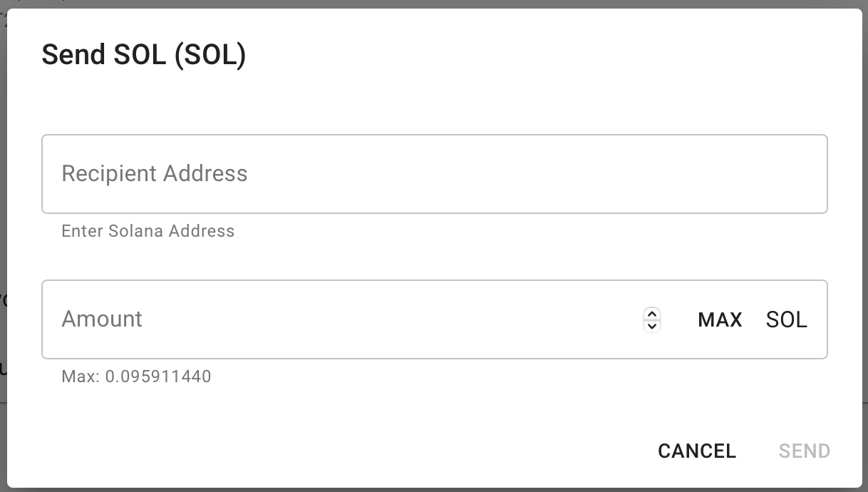Increase amount with the stepper up arrow
Screen dimensions: 868x492
point(651,314)
